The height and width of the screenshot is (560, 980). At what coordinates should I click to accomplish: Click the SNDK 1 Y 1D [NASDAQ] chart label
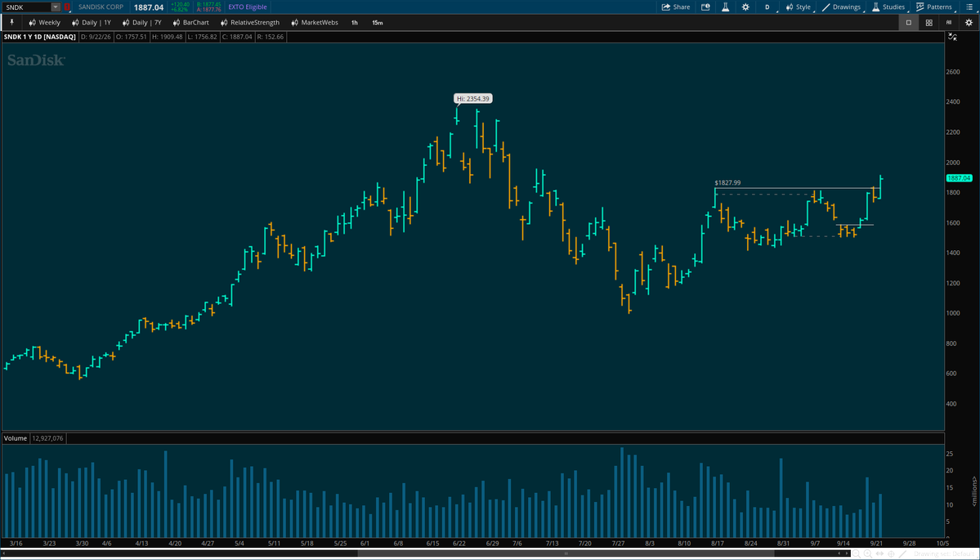pyautogui.click(x=39, y=37)
